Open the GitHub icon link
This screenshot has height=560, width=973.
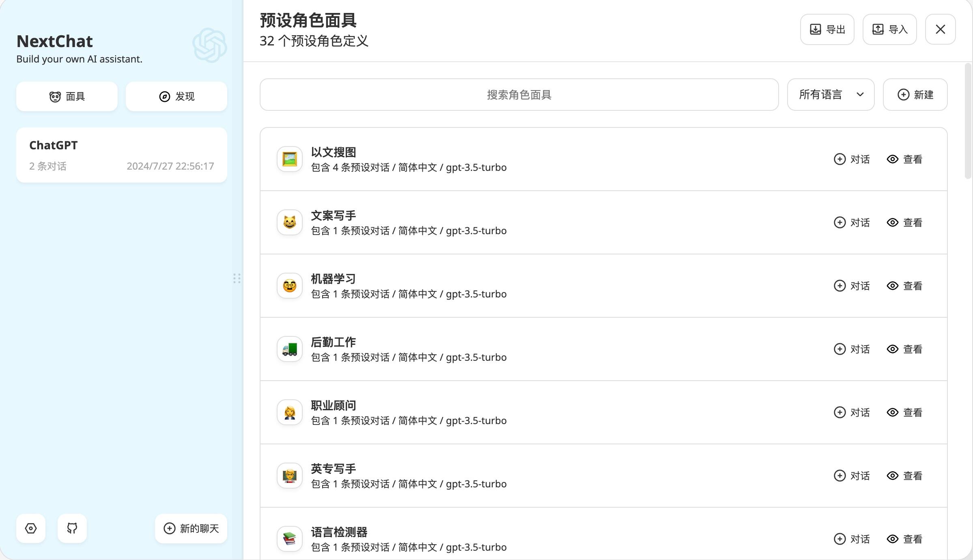(72, 528)
